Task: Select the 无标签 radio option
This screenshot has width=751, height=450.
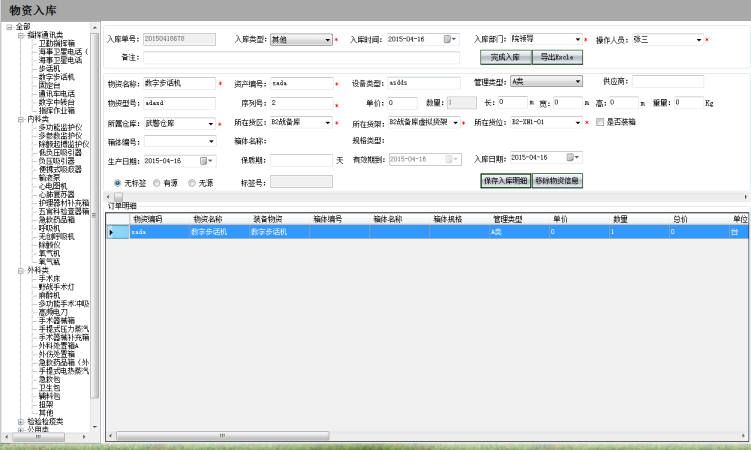Action: 117,183
